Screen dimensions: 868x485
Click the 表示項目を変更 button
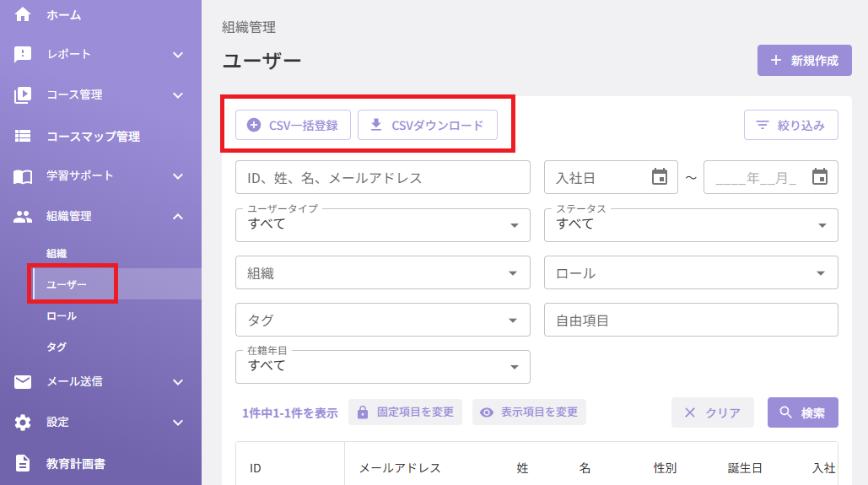click(x=529, y=412)
